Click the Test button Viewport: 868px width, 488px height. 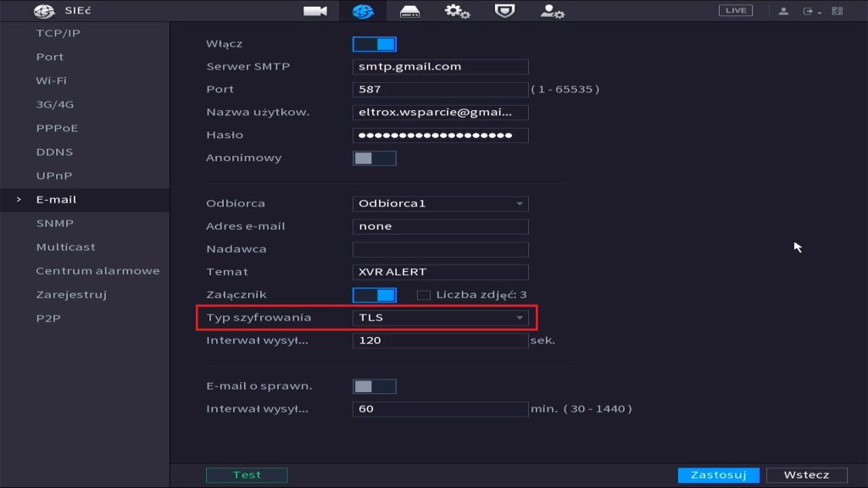247,475
